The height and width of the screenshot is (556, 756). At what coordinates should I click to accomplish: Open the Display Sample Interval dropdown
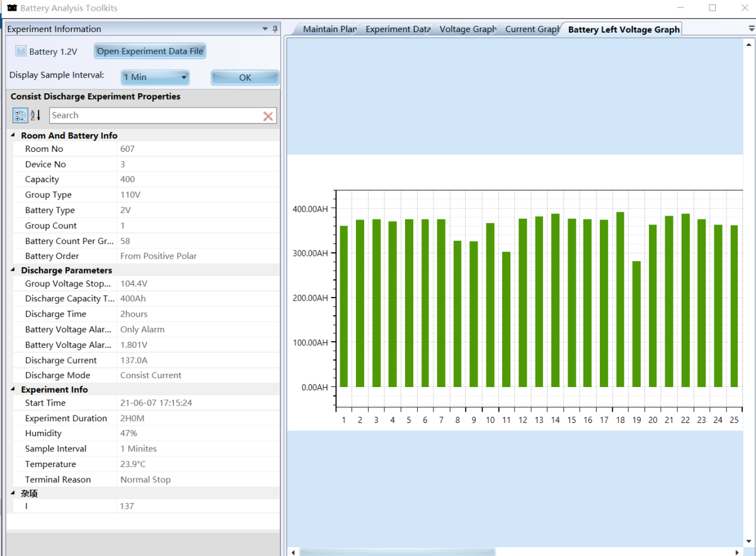pyautogui.click(x=155, y=77)
